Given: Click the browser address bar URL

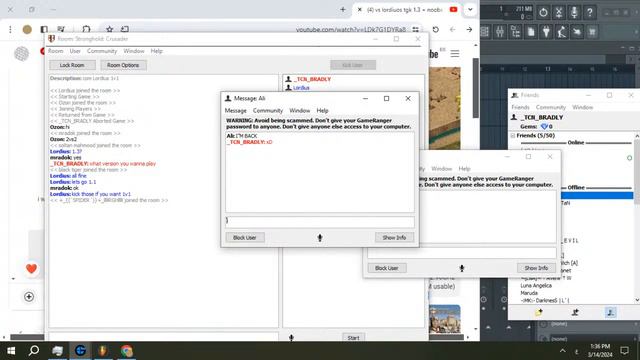Looking at the screenshot, I should point(351,29).
